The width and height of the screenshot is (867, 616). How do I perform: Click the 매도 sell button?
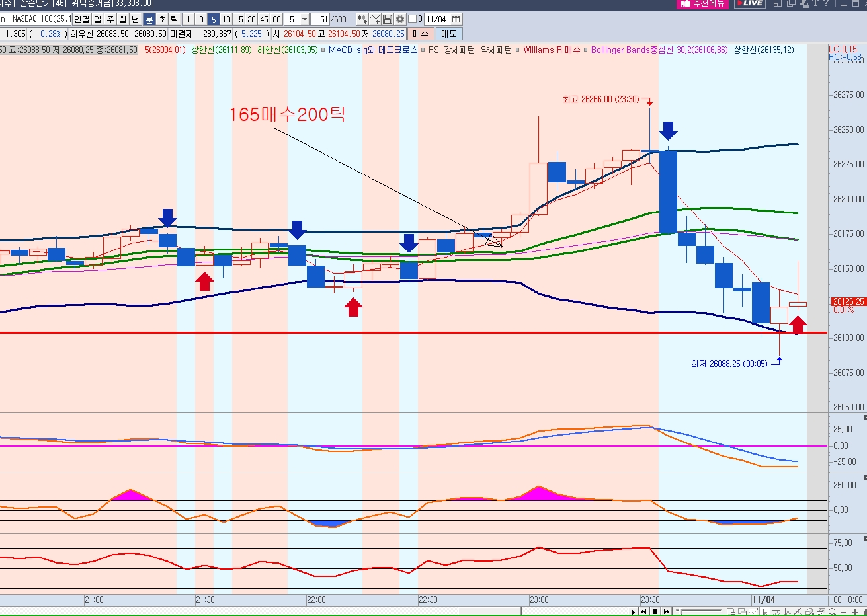click(449, 34)
